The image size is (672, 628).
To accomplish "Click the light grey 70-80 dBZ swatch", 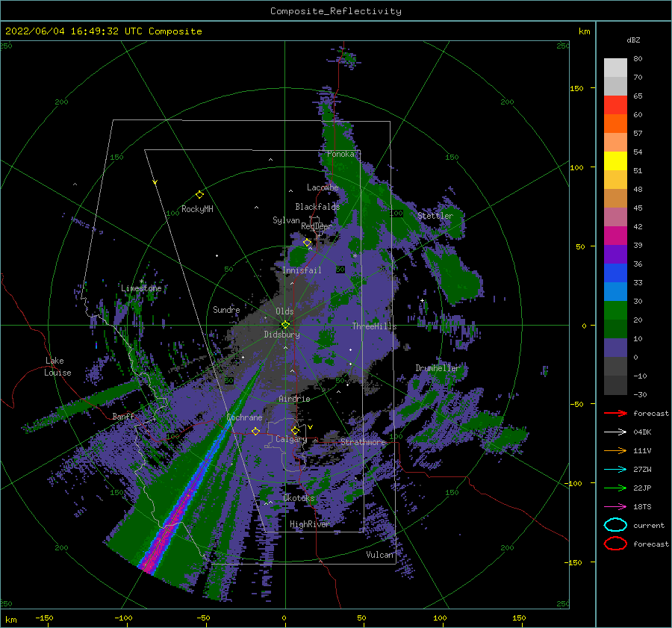I will (x=615, y=68).
